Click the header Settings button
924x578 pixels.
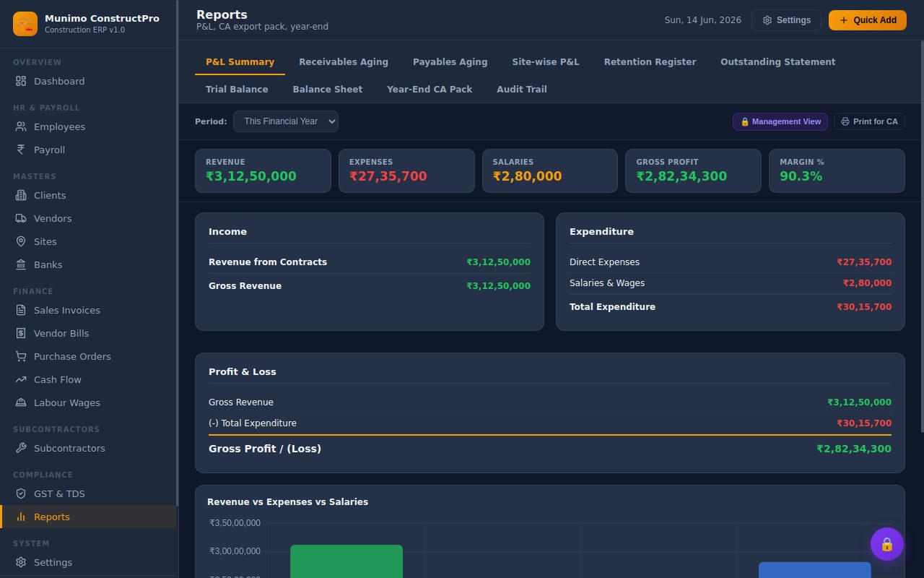tap(786, 20)
